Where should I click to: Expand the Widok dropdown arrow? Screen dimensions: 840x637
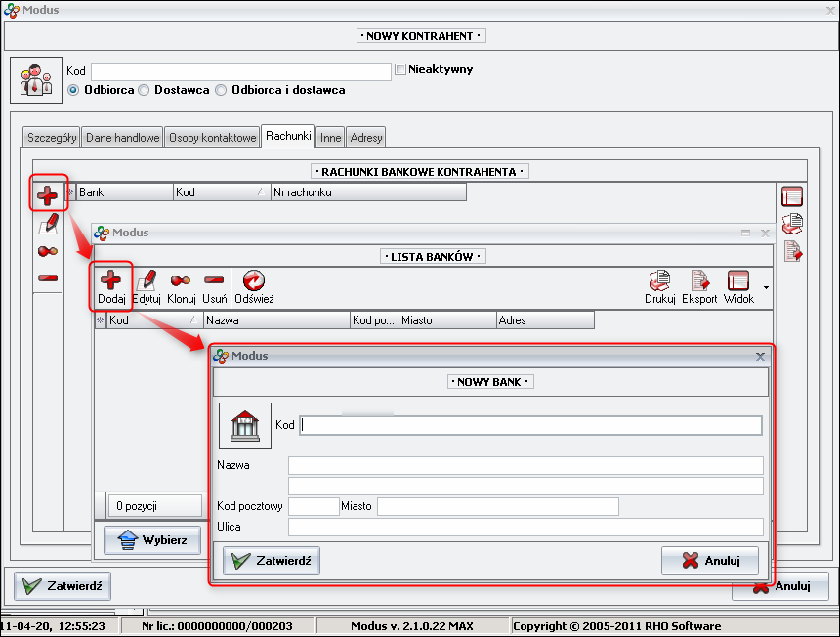(x=766, y=288)
